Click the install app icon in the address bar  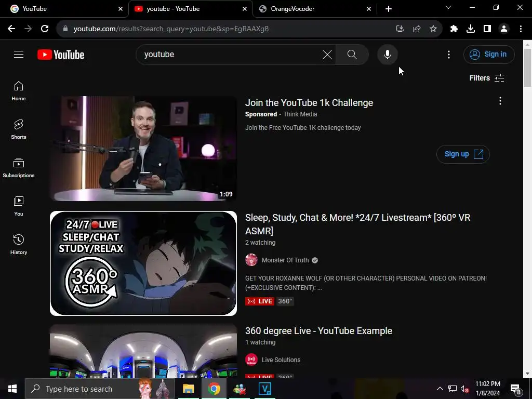pos(400,29)
